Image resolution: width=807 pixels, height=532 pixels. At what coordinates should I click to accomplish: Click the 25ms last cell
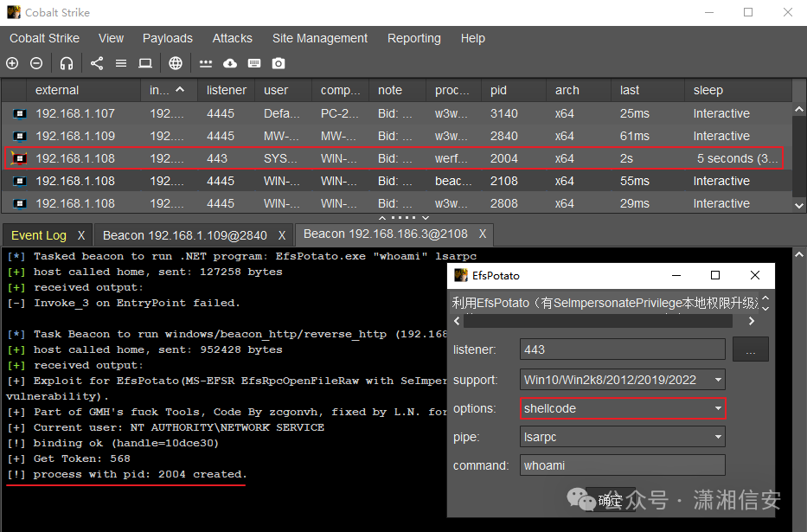coord(648,113)
